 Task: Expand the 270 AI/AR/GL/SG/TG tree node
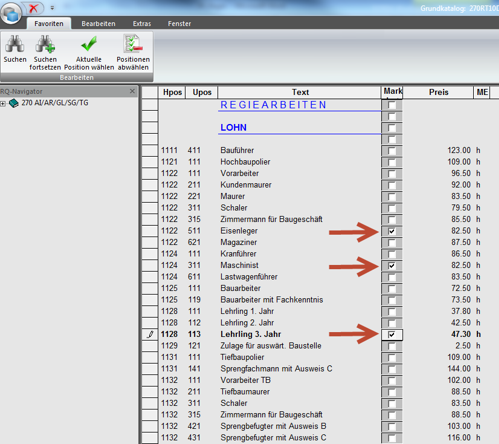click(3, 104)
